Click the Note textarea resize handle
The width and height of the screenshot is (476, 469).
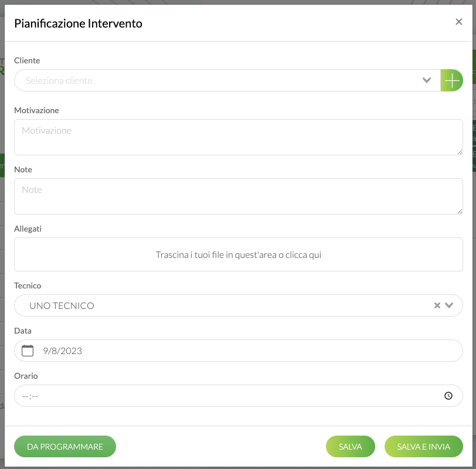pyautogui.click(x=460, y=211)
